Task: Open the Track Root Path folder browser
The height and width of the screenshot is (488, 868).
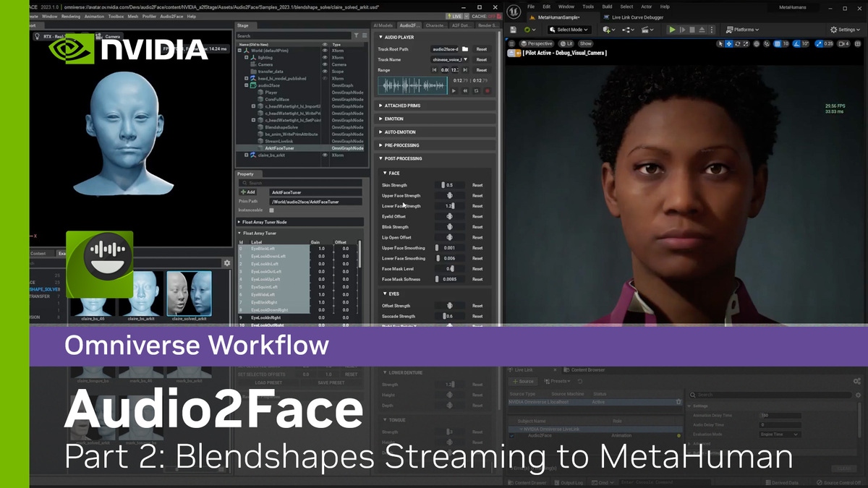Action: tap(465, 49)
